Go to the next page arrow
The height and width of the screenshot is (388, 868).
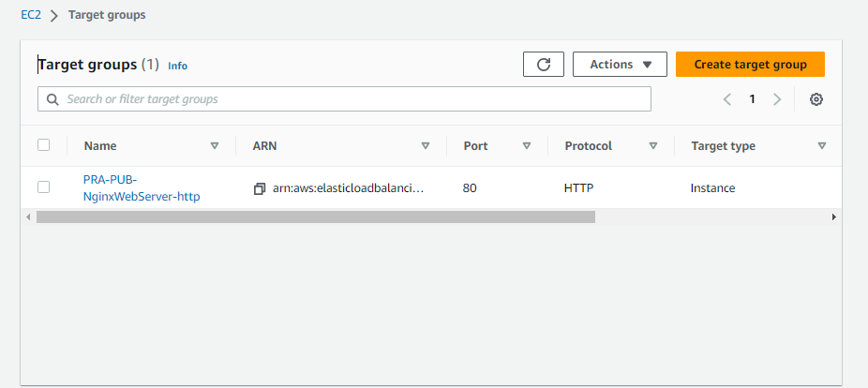coord(777,99)
